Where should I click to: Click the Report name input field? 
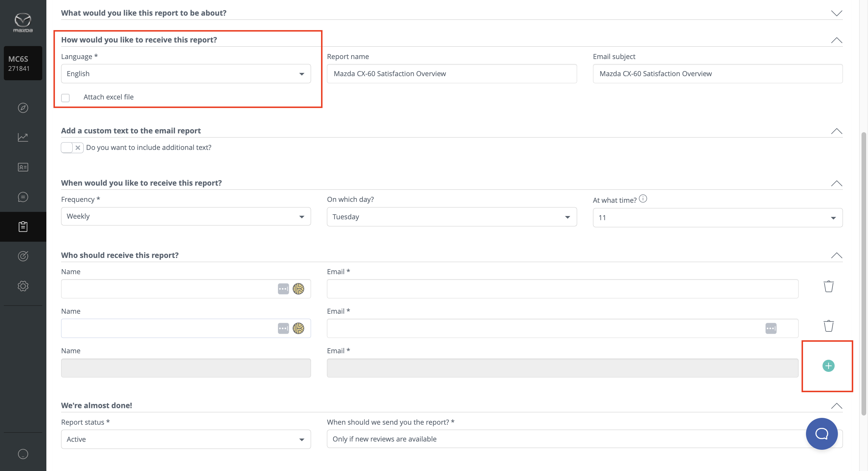[452, 74]
